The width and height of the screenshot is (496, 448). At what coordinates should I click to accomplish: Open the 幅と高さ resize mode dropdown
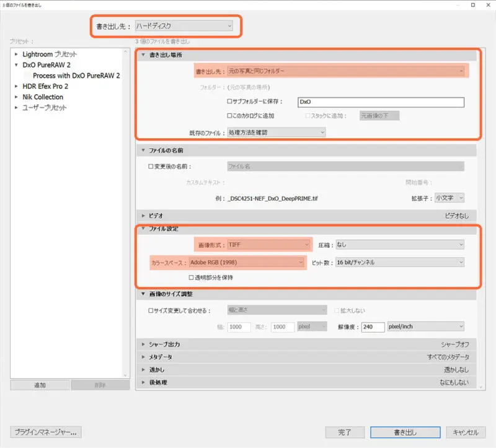pyautogui.click(x=277, y=310)
